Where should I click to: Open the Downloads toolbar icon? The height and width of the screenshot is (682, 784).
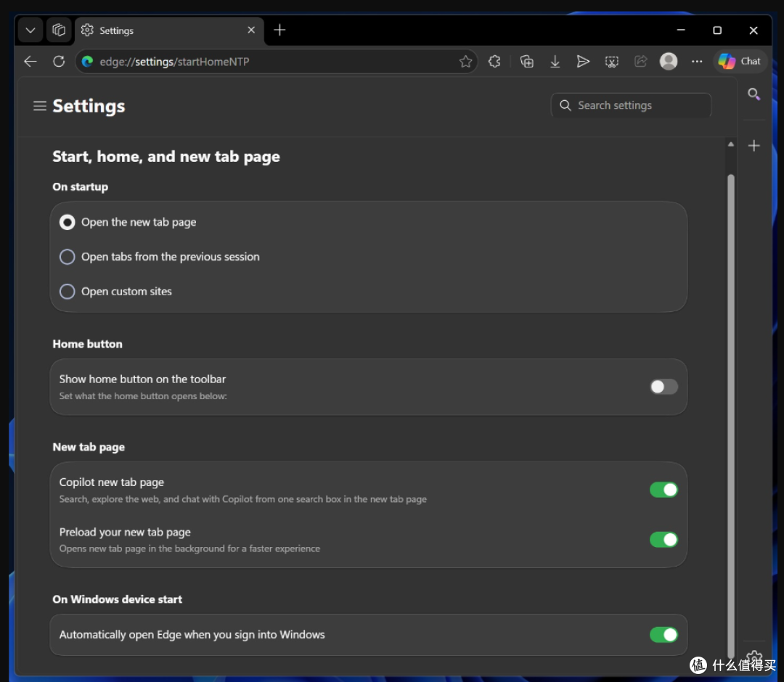click(555, 62)
